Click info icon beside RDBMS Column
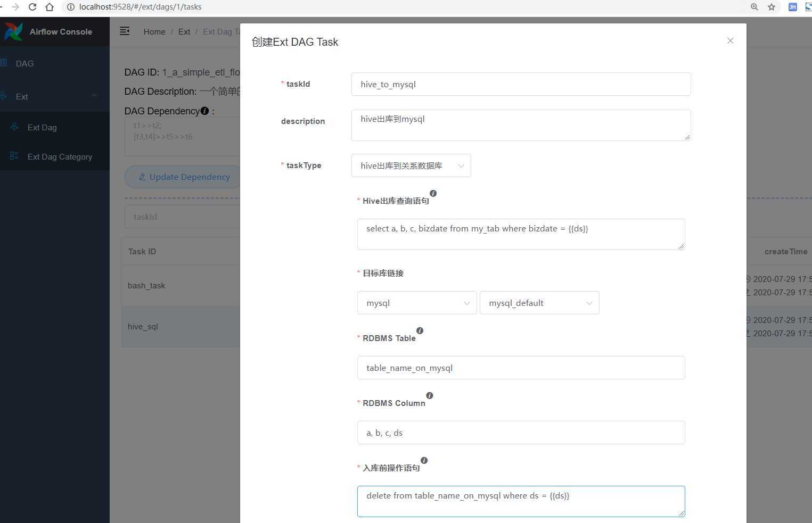Image resolution: width=812 pixels, height=523 pixels. click(x=429, y=395)
